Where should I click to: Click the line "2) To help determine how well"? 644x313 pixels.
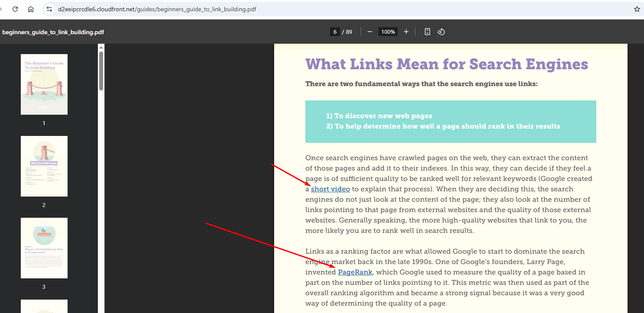coord(443,126)
